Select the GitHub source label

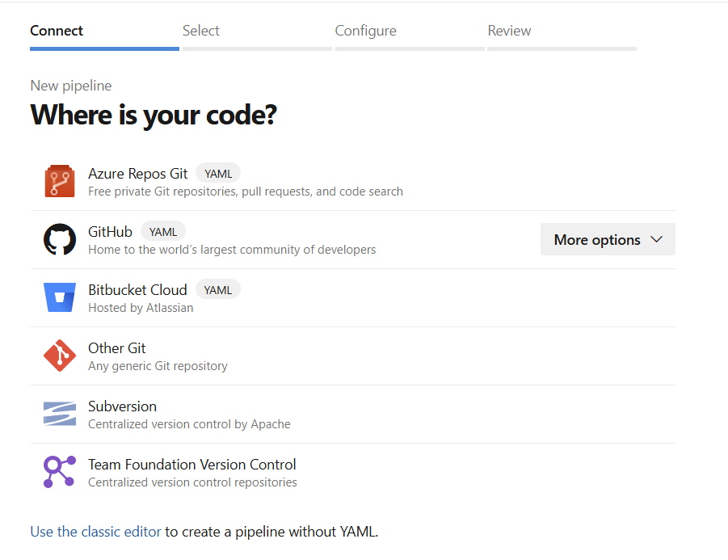(110, 232)
